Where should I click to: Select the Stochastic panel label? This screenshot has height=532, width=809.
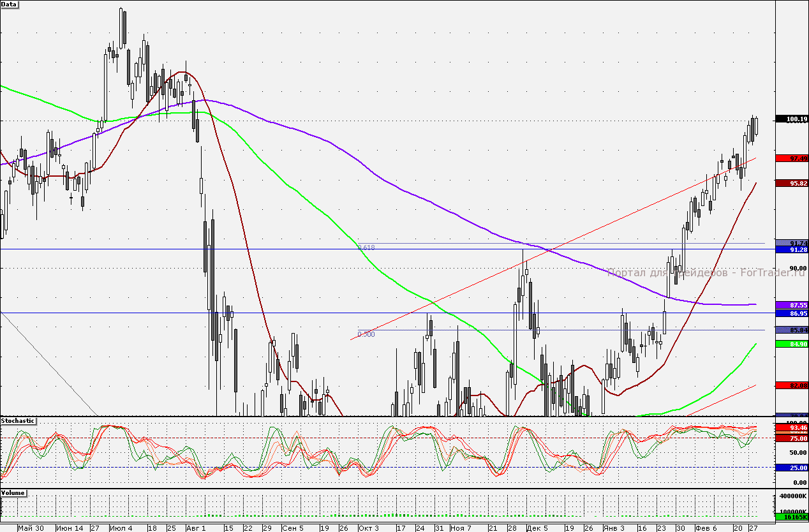pyautogui.click(x=19, y=421)
